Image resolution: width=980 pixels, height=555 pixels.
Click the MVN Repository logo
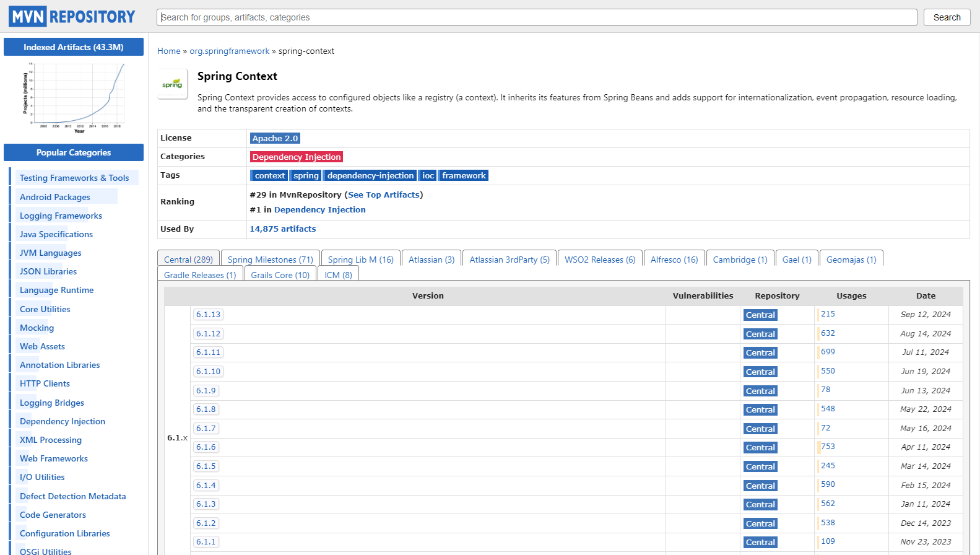[x=72, y=17]
